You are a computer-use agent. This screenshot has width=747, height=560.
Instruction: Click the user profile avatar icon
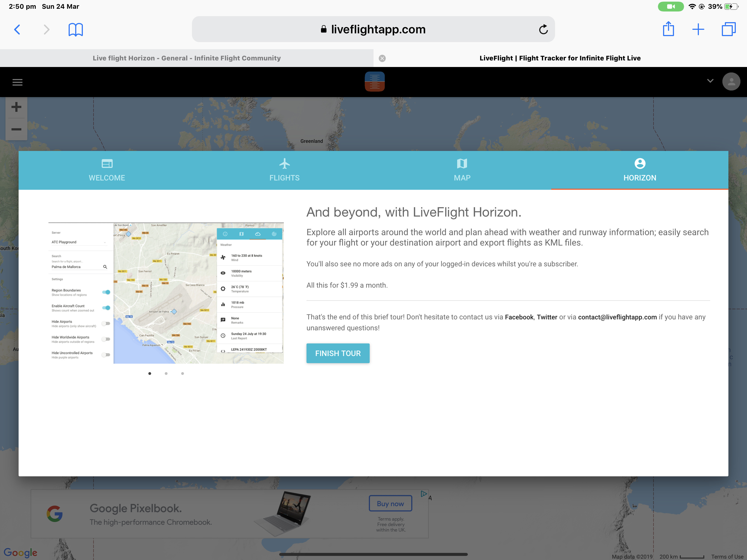(x=731, y=82)
